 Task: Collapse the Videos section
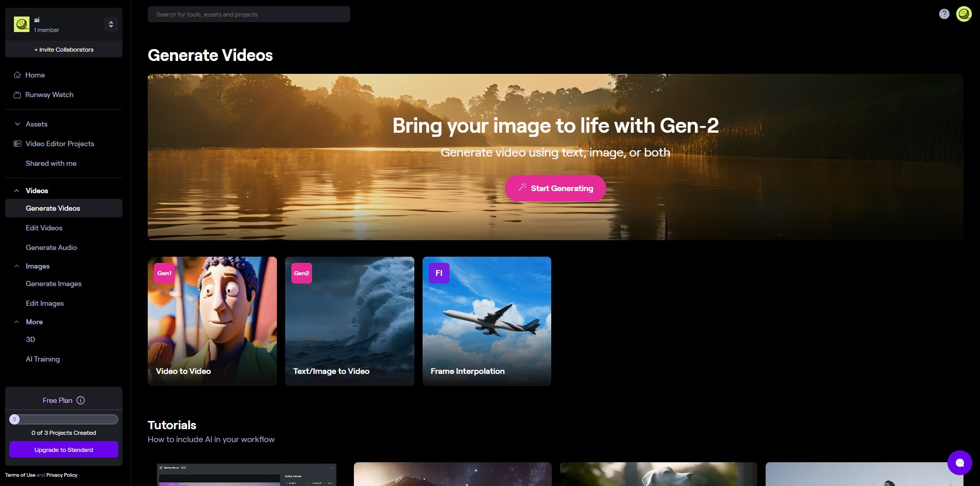click(x=17, y=191)
